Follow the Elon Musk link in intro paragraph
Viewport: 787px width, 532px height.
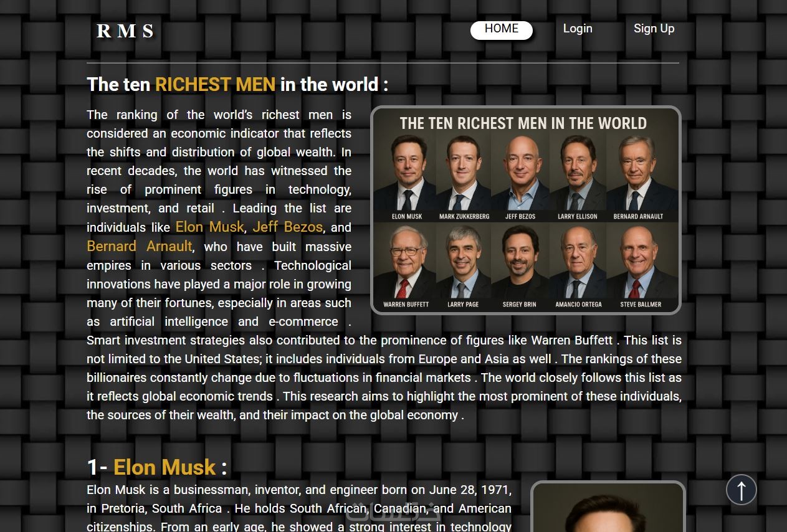[209, 227]
